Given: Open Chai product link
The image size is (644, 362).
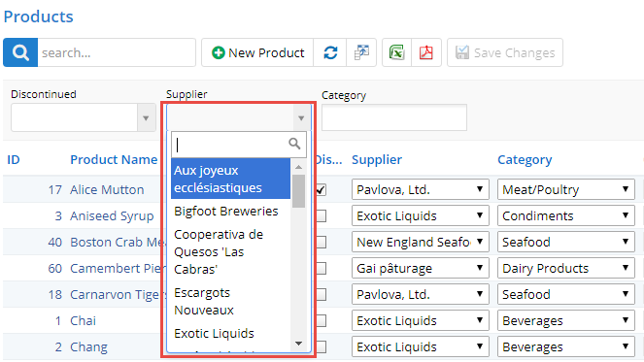Looking at the screenshot, I should coord(83,320).
